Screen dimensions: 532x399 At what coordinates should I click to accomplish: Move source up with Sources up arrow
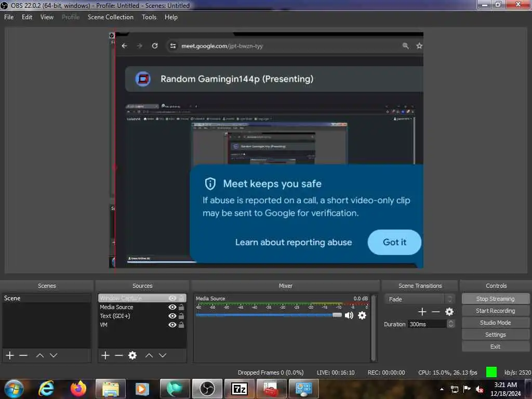point(149,355)
